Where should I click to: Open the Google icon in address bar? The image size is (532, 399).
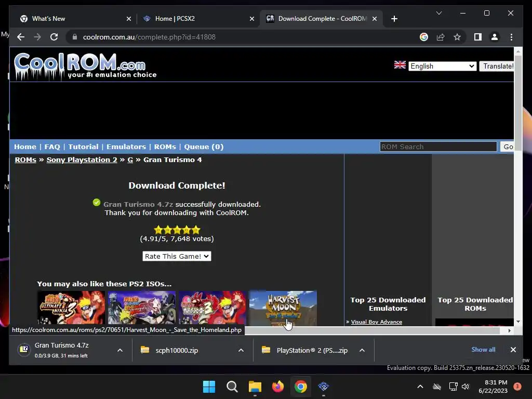tap(424, 37)
